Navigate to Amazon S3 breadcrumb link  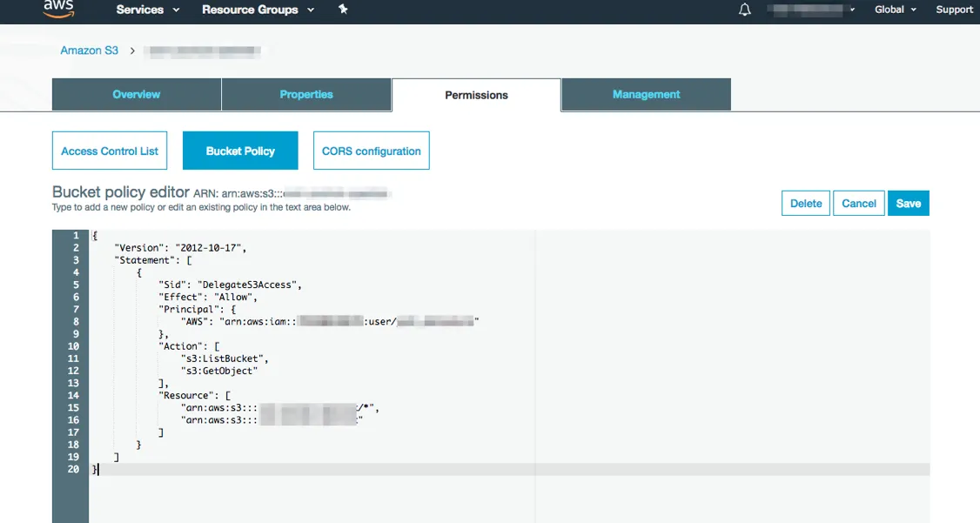click(x=89, y=50)
